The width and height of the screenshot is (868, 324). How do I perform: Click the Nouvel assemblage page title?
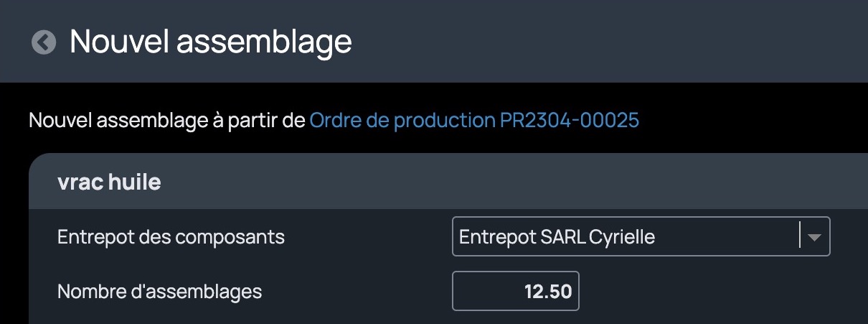point(211,42)
